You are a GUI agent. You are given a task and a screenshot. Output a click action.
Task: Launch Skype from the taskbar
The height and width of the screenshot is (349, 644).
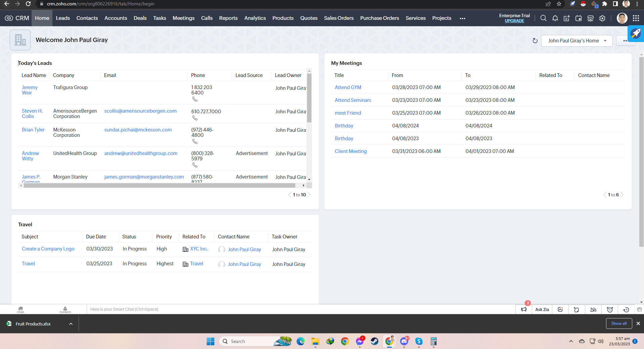(x=419, y=341)
